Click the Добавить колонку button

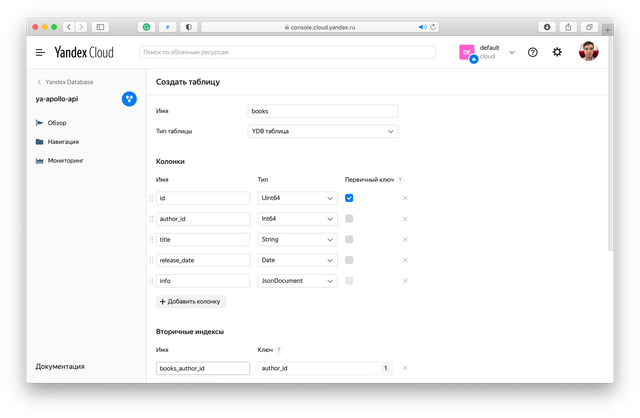point(191,301)
